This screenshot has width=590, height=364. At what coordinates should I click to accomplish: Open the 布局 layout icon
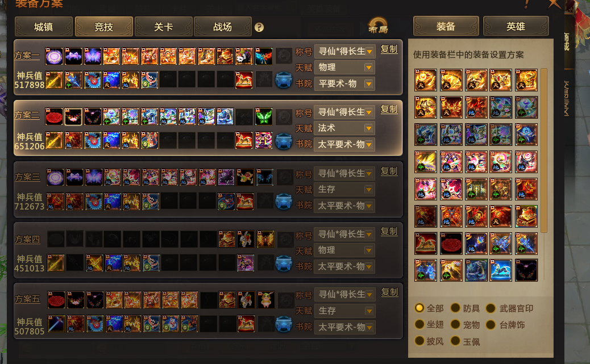click(378, 26)
